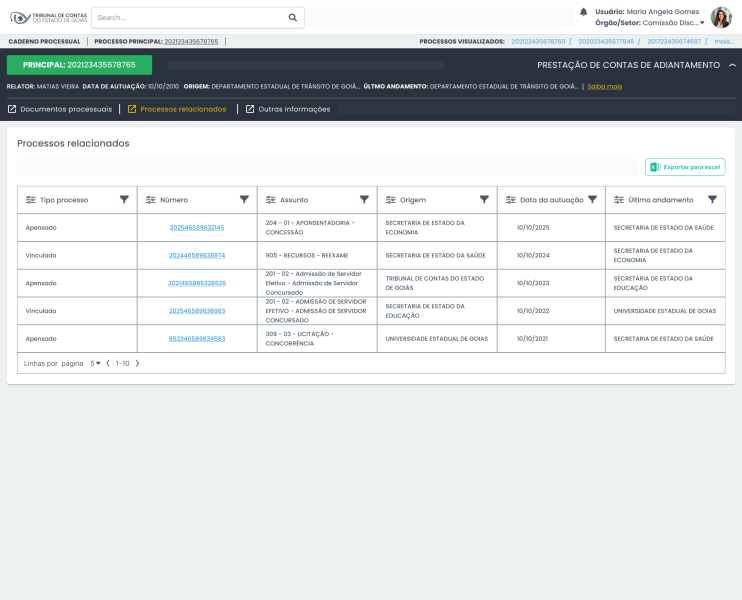
Task: Open the Assunto column filter
Action: tap(364, 200)
